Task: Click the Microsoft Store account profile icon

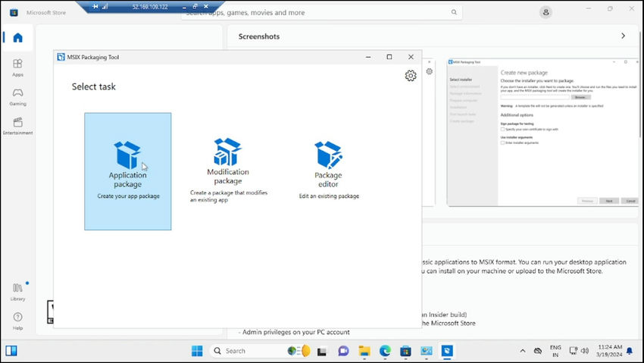Action: (x=546, y=12)
